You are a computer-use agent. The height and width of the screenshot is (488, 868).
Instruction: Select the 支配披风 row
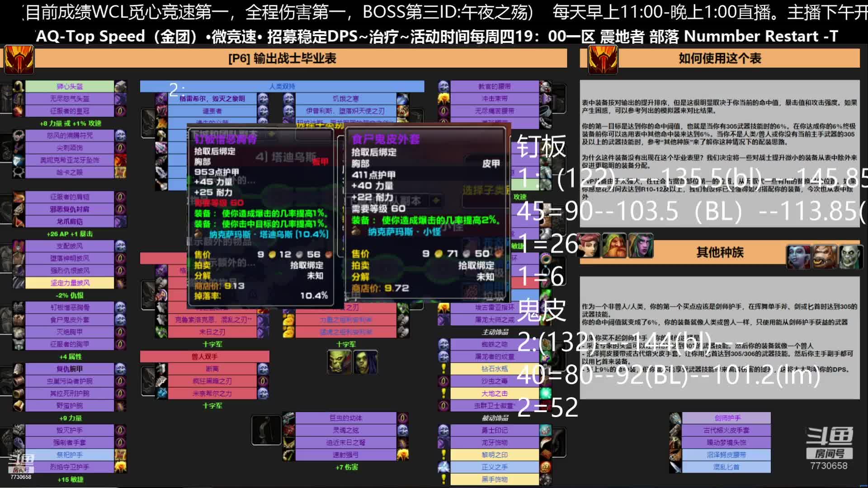point(70,246)
